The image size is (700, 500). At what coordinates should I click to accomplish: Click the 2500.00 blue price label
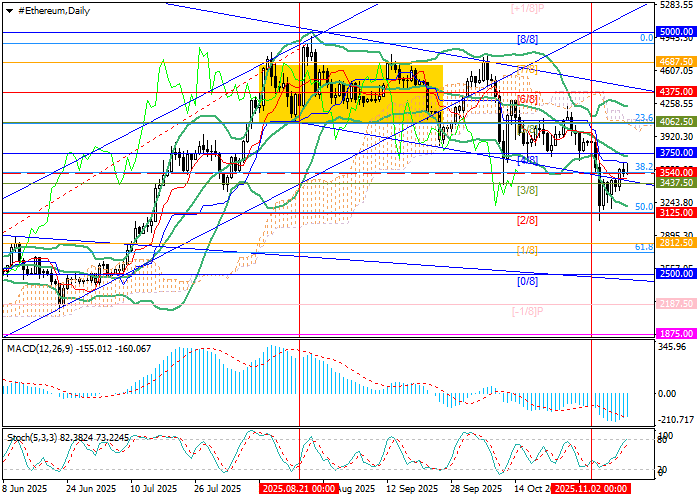coord(677,273)
